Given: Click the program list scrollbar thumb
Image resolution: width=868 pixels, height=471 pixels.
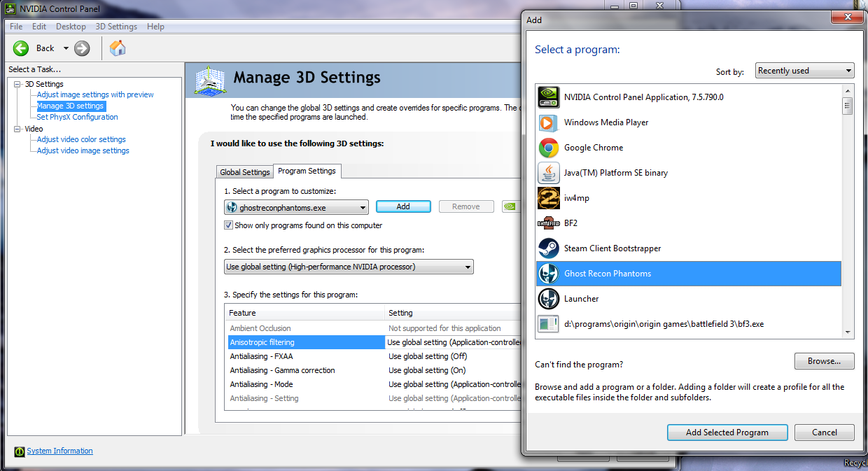Looking at the screenshot, I should (847, 106).
